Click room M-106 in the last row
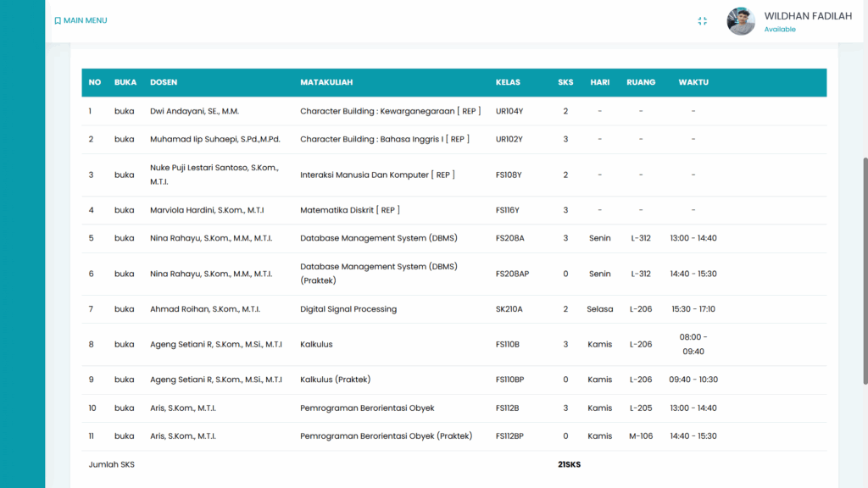 640,436
